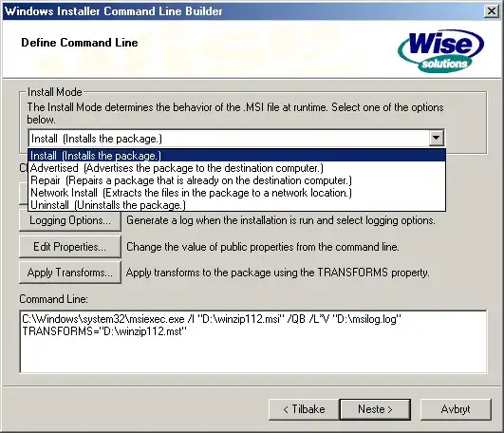Open Edit Properties dialog

coord(70,247)
